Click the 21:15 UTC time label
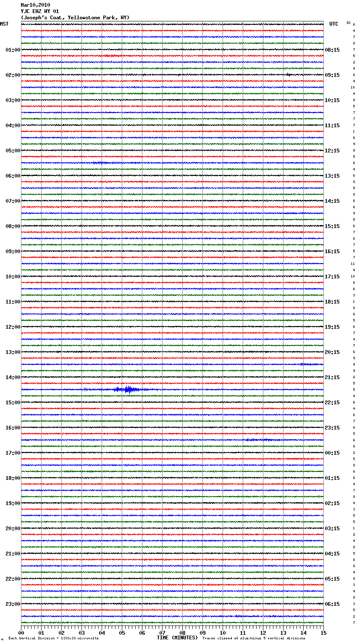This screenshot has width=357, height=644. (332, 377)
